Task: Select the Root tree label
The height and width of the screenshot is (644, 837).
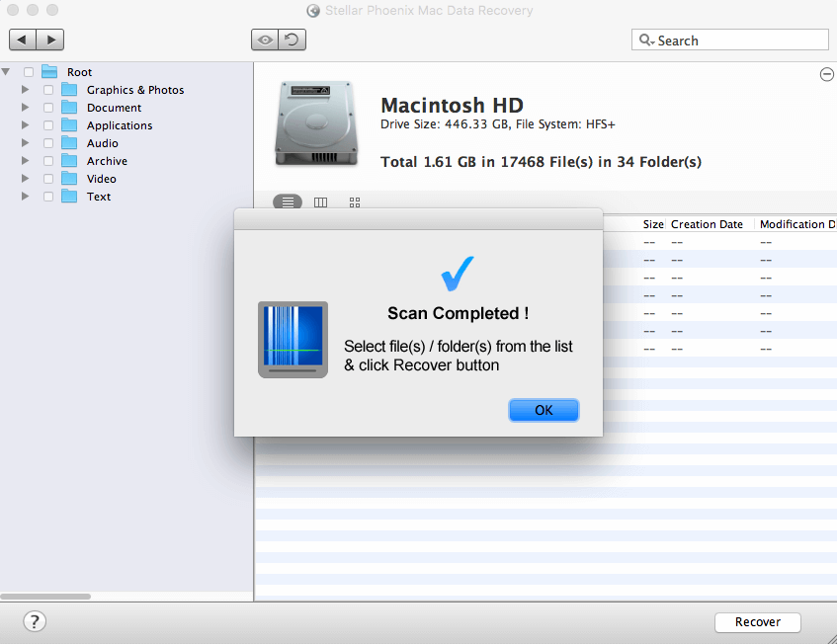Action: [x=79, y=72]
